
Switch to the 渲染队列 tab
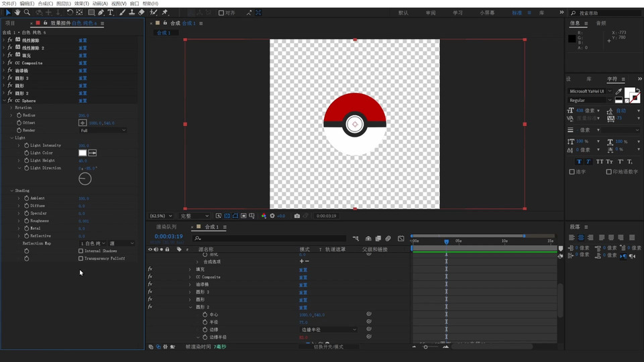(x=166, y=227)
